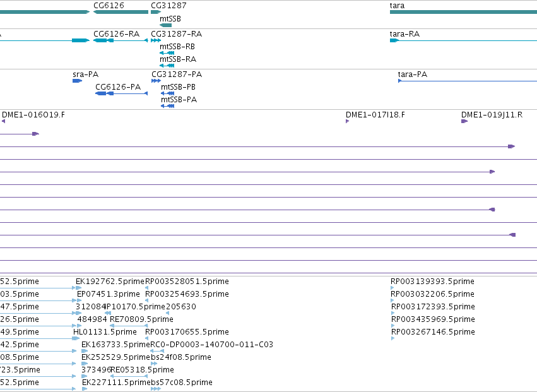Open the CG6126-RA transcript label

pyautogui.click(x=117, y=34)
